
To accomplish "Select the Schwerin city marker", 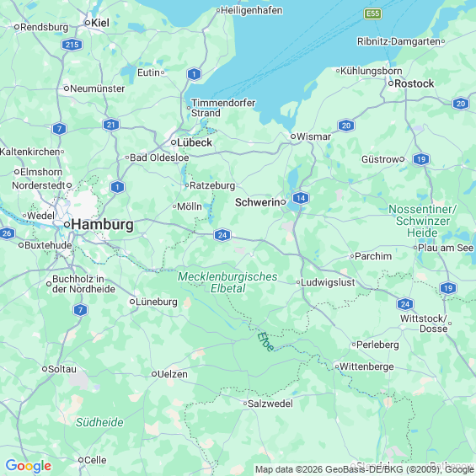I will click(283, 202).
